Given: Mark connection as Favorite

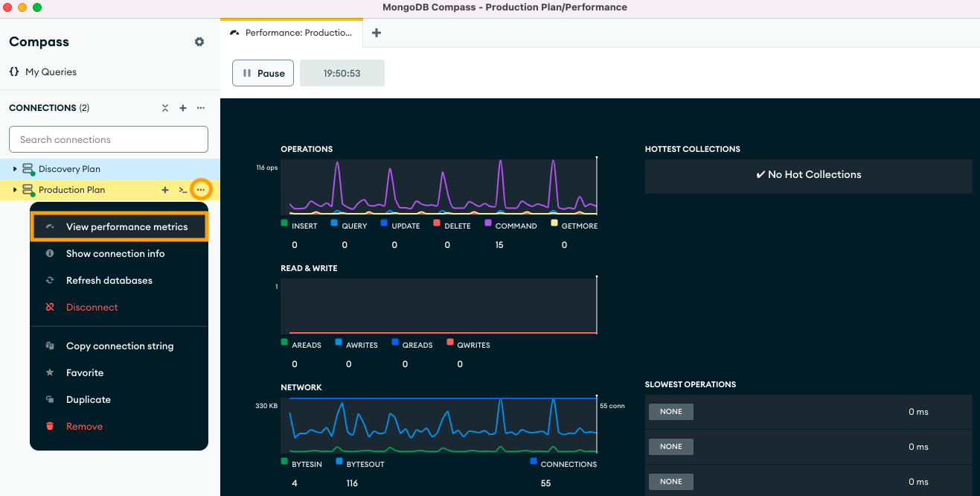Looking at the screenshot, I should coord(119,373).
